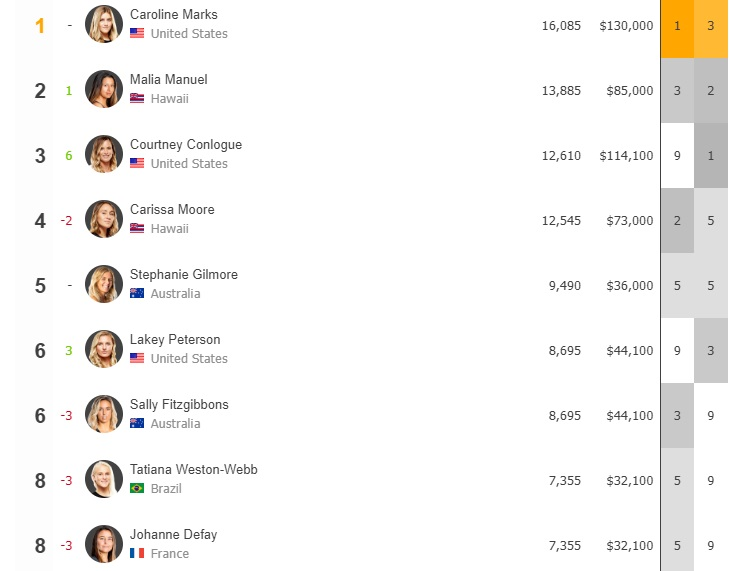Click Courtney Conlogue's $114,100 prize money

coord(626,155)
